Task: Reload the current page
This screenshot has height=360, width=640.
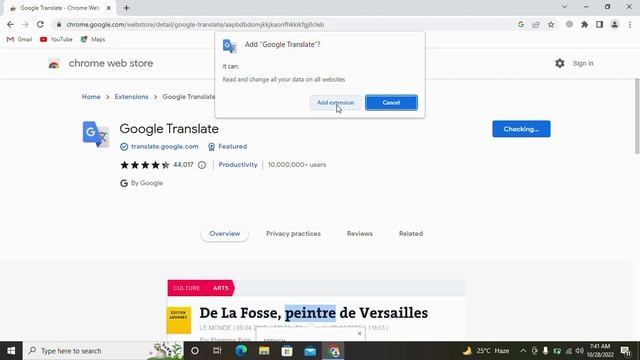Action: 40,24
